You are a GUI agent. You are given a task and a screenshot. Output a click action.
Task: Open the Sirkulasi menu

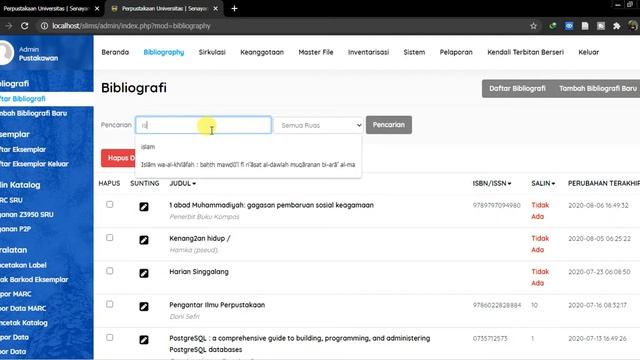coord(212,52)
